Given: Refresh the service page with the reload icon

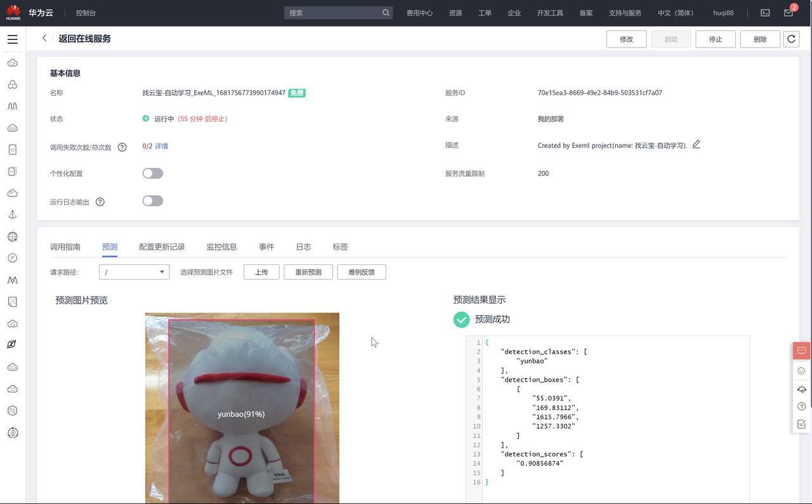Looking at the screenshot, I should point(791,39).
